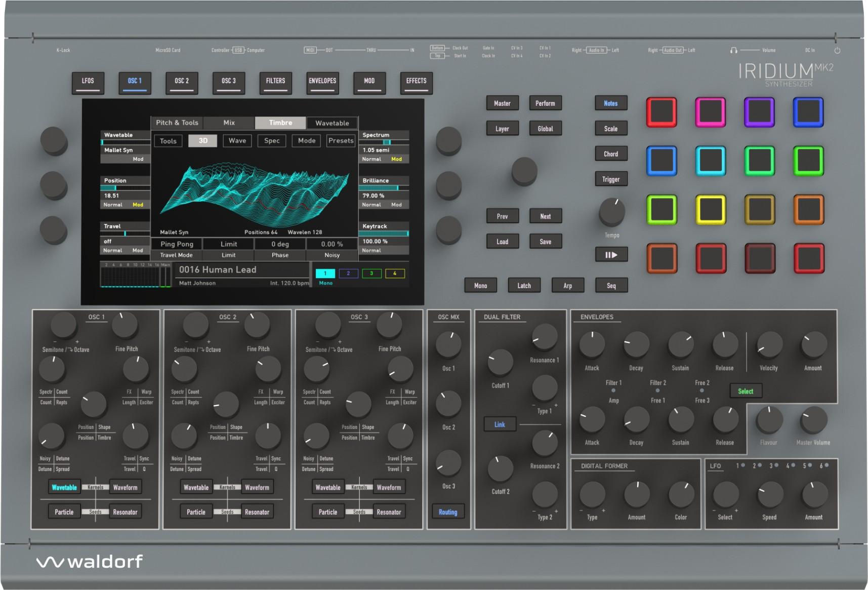The image size is (868, 590).
Task: Switch to the Pitch & Tools tab
Action: pyautogui.click(x=178, y=123)
